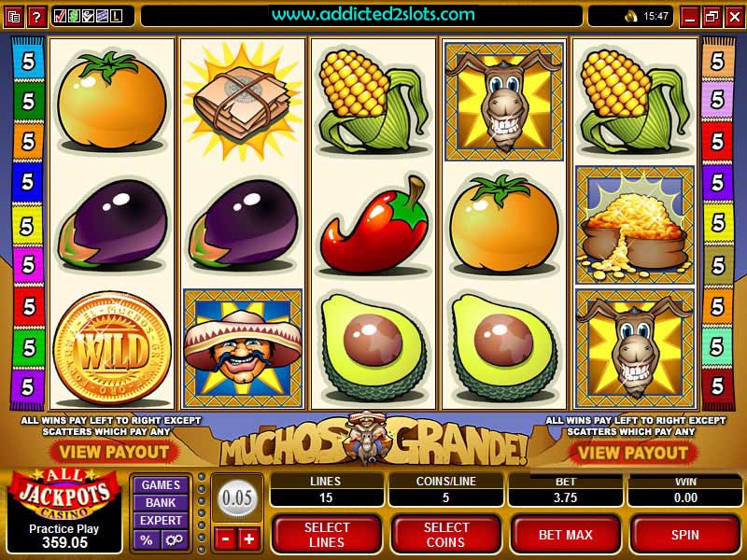Click the document pages icon in top bar

click(14, 17)
